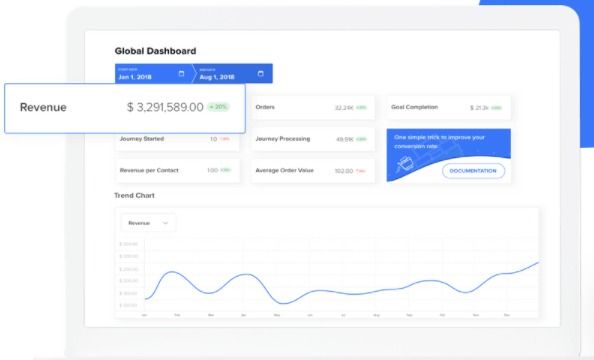Click the conversion rate tip banner text
Screen dimensions: 594x360
(x=439, y=142)
